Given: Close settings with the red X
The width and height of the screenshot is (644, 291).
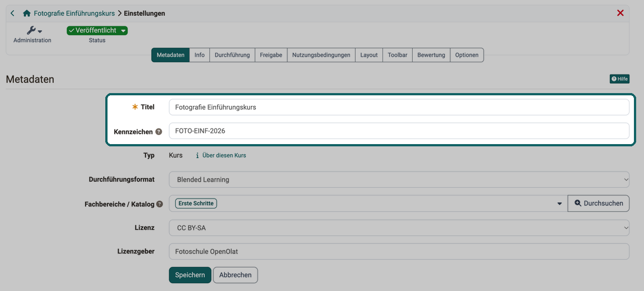Looking at the screenshot, I should pyautogui.click(x=620, y=13).
